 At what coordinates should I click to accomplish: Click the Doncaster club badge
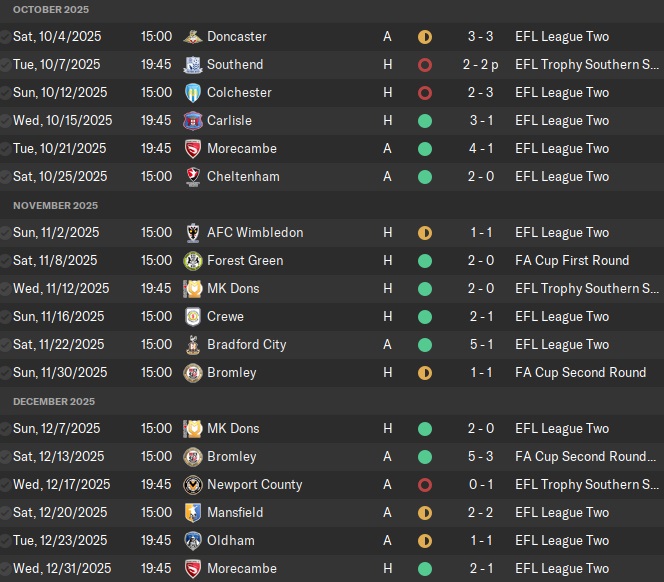pyautogui.click(x=192, y=37)
